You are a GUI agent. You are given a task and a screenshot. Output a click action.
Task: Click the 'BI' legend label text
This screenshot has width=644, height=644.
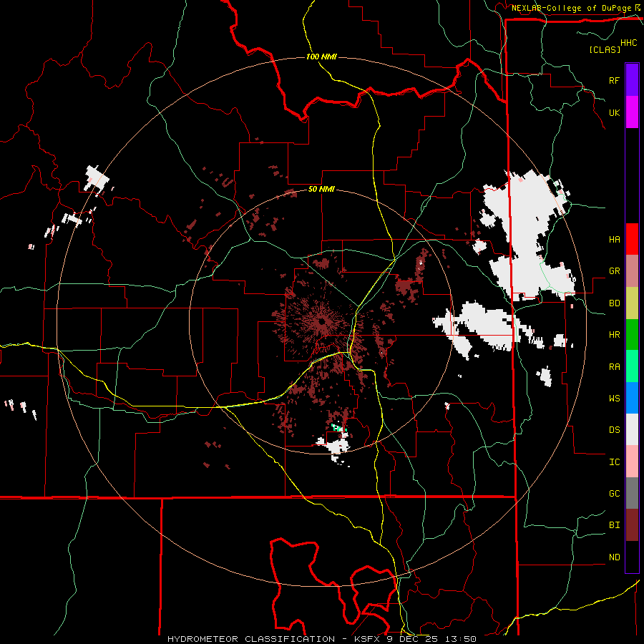614,525
